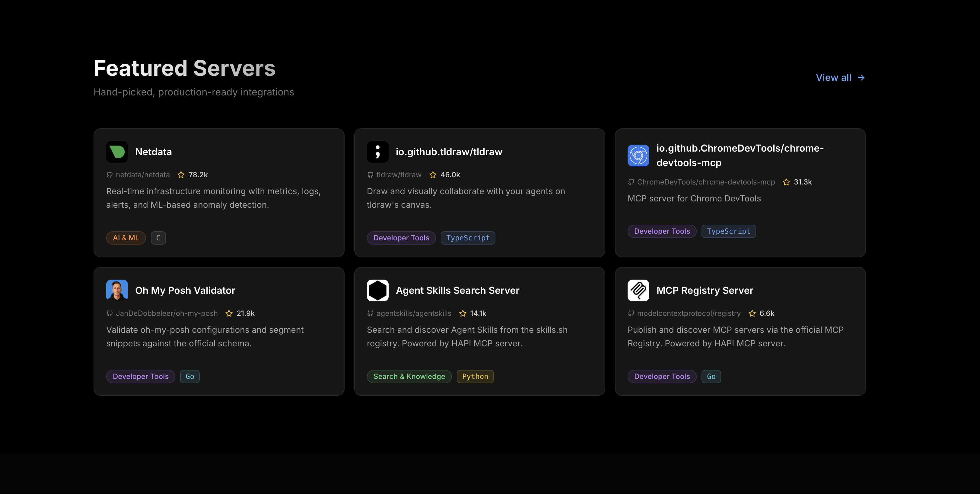This screenshot has width=980, height=494.
Task: Click 'Hand-picked, production-ready integrations' subtitle
Action: 194,92
